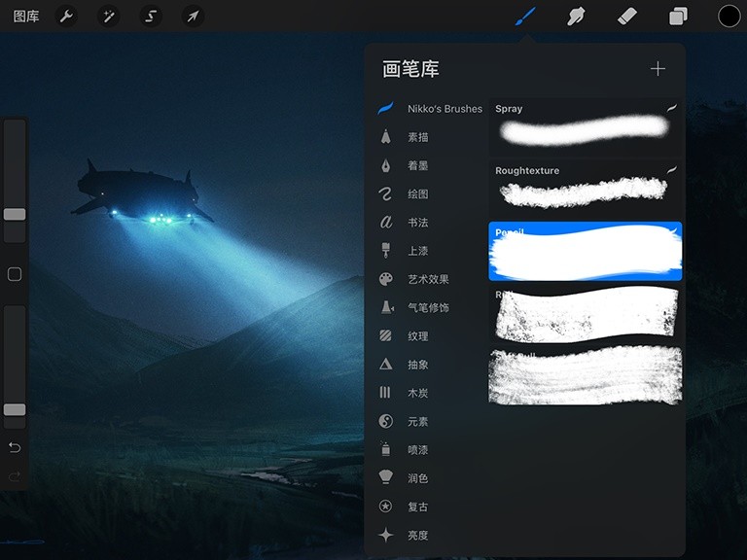
Task: Pick the bottom streaky dry brush
Action: coord(586,375)
